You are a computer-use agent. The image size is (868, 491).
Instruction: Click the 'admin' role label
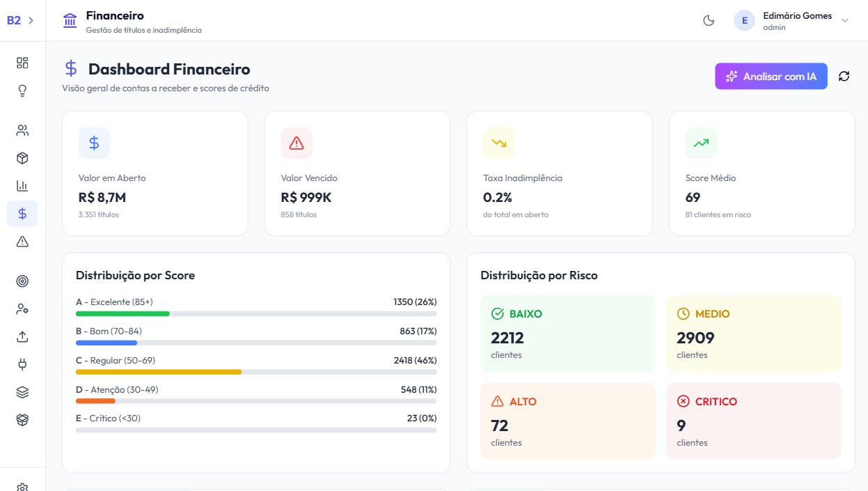774,28
